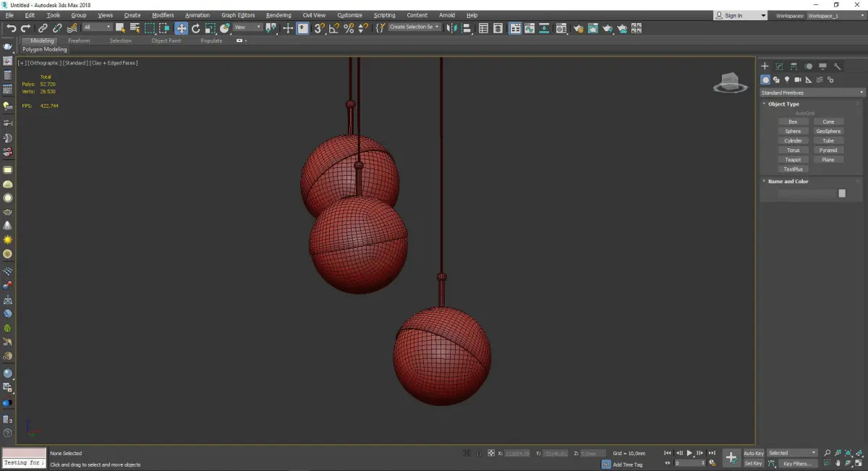868x471 pixels.
Task: Toggle Percent Snap button
Action: coord(349,28)
